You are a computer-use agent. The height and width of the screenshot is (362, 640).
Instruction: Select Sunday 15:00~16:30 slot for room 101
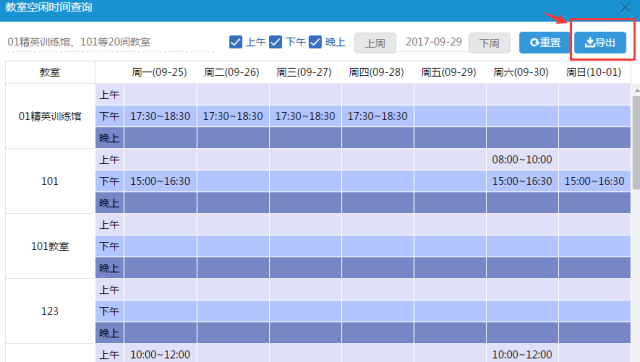pos(594,181)
